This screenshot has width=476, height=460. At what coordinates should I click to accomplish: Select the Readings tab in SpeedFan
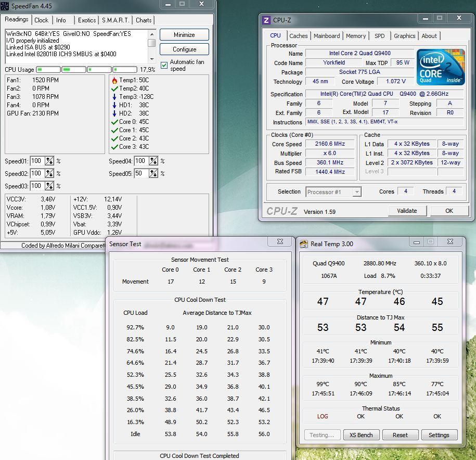coord(17,19)
